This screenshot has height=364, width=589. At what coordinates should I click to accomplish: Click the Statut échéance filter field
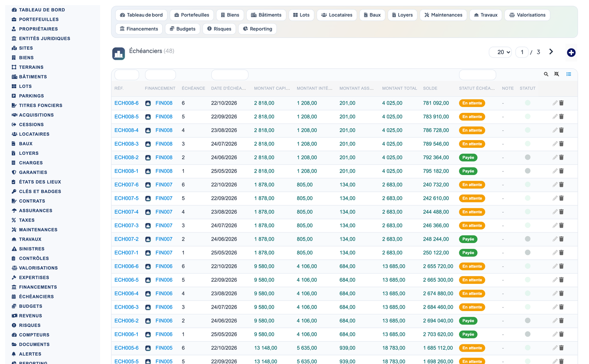pyautogui.click(x=477, y=75)
